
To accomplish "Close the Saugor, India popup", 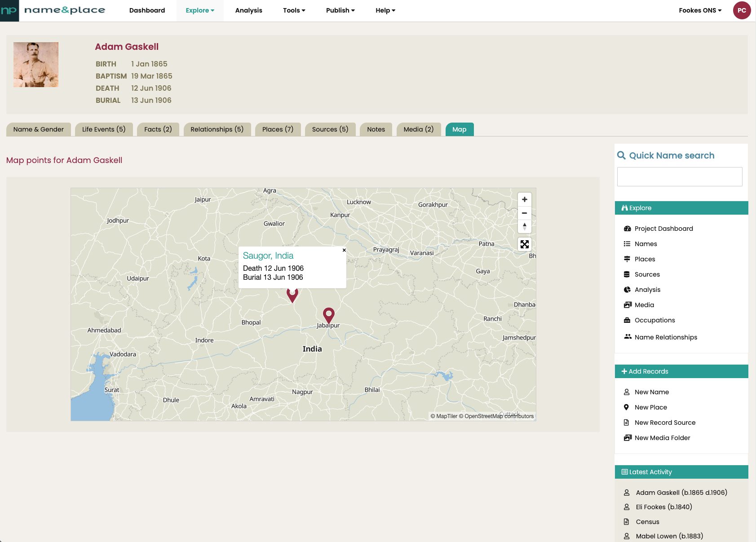I will click(344, 250).
